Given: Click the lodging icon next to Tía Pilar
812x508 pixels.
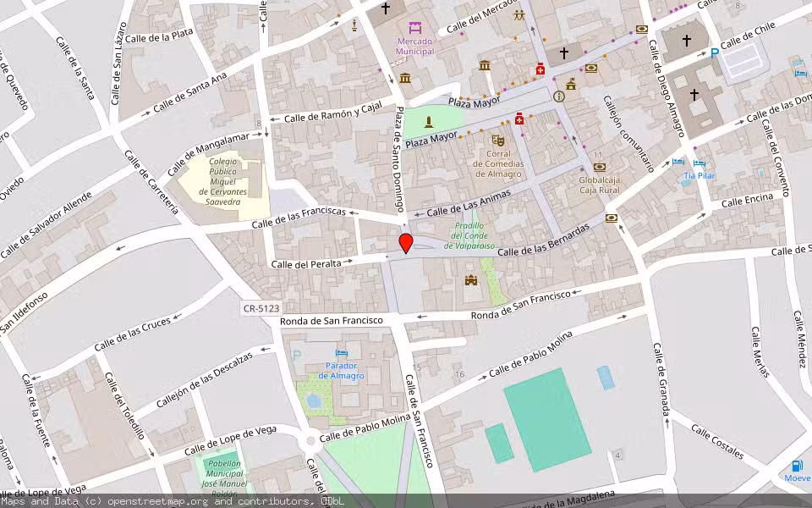Looking at the screenshot, I should (x=699, y=163).
